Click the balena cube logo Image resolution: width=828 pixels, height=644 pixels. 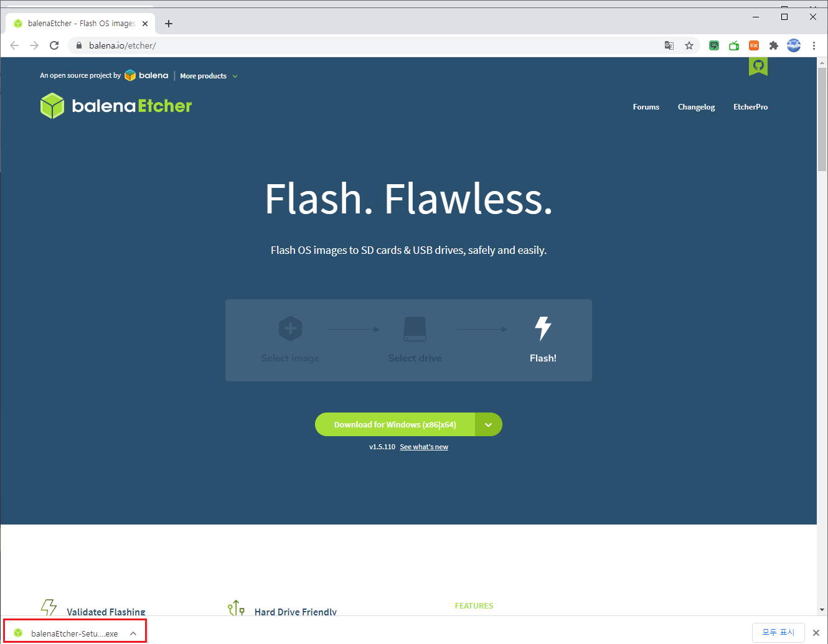130,75
